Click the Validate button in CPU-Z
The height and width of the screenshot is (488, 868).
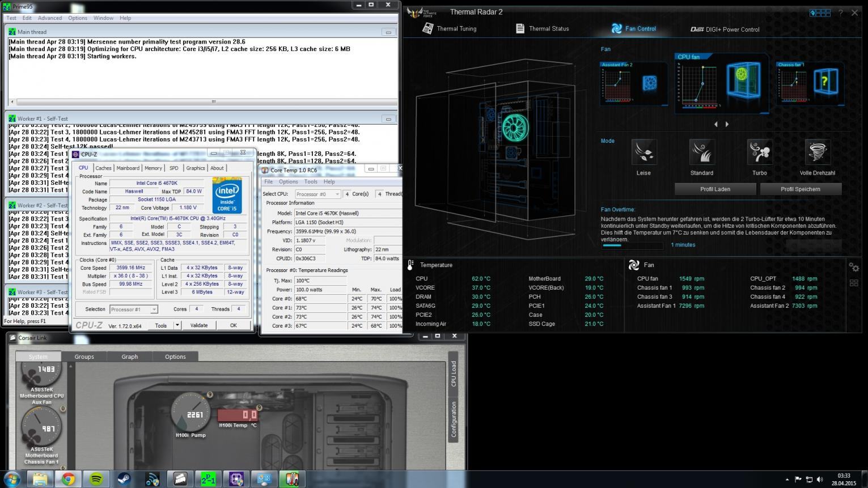coord(198,325)
